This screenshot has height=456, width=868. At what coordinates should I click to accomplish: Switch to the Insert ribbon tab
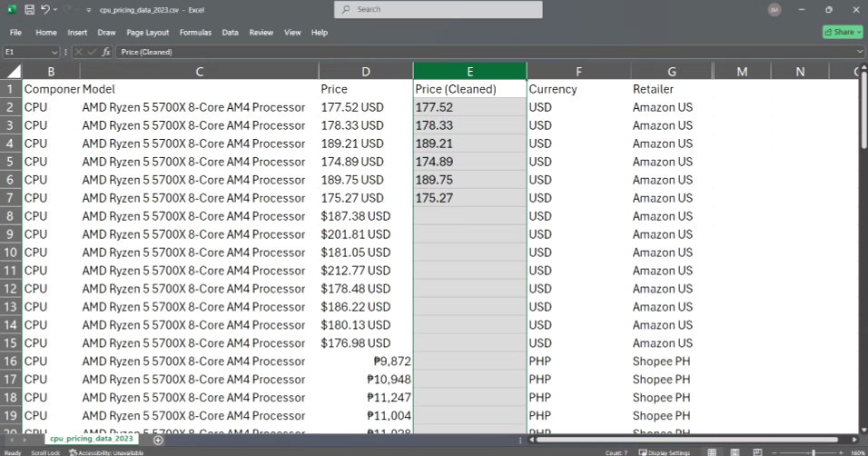coord(77,33)
